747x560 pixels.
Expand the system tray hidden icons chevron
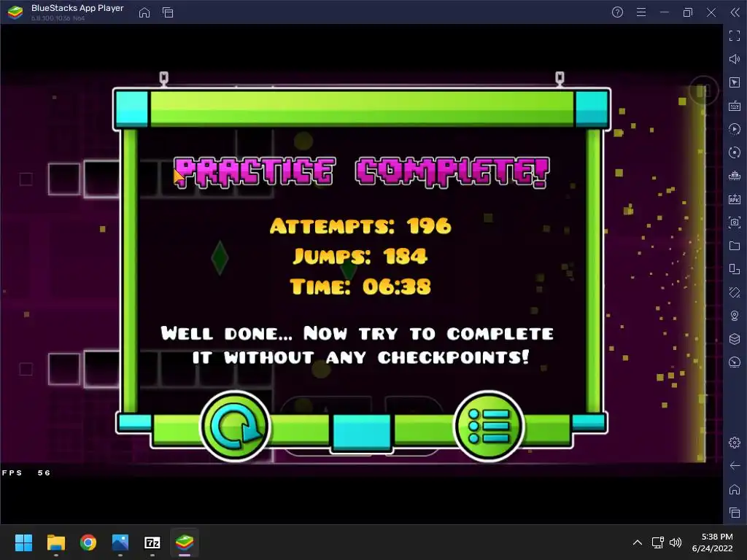tap(638, 542)
